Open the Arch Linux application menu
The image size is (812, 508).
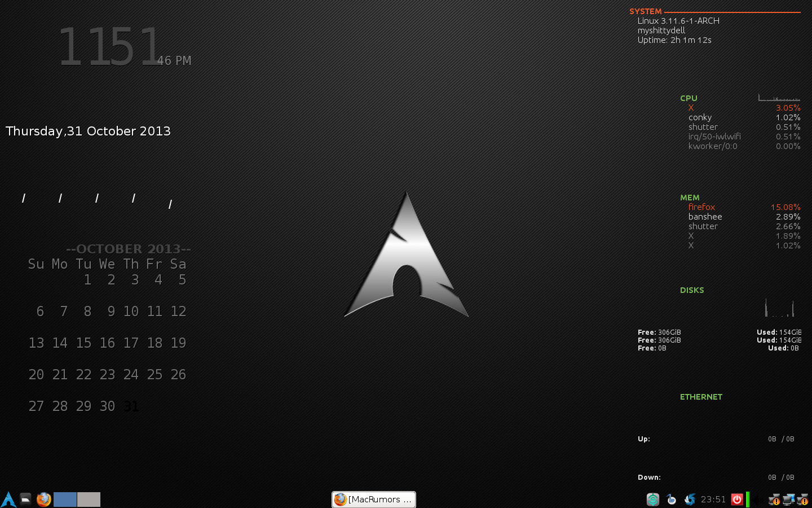click(x=8, y=500)
